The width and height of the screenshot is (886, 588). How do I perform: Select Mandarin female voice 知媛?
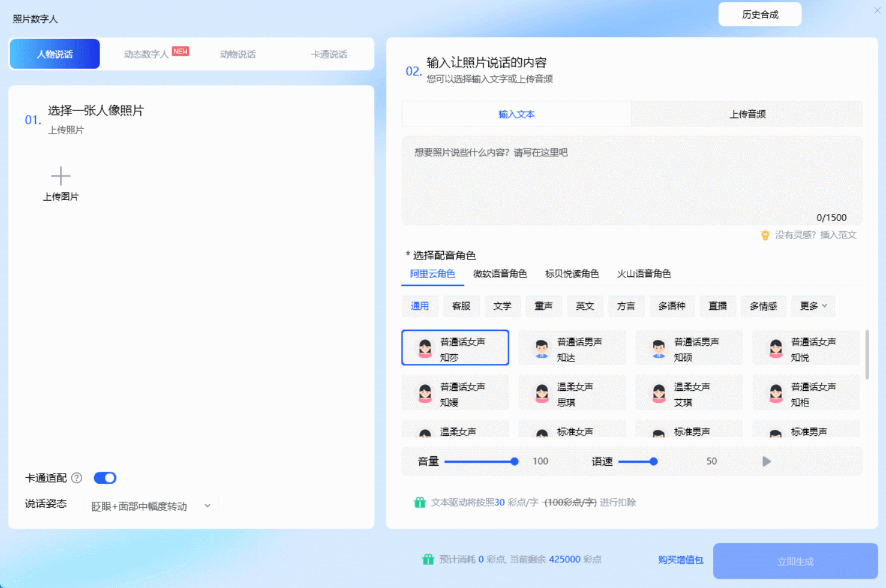[455, 393]
